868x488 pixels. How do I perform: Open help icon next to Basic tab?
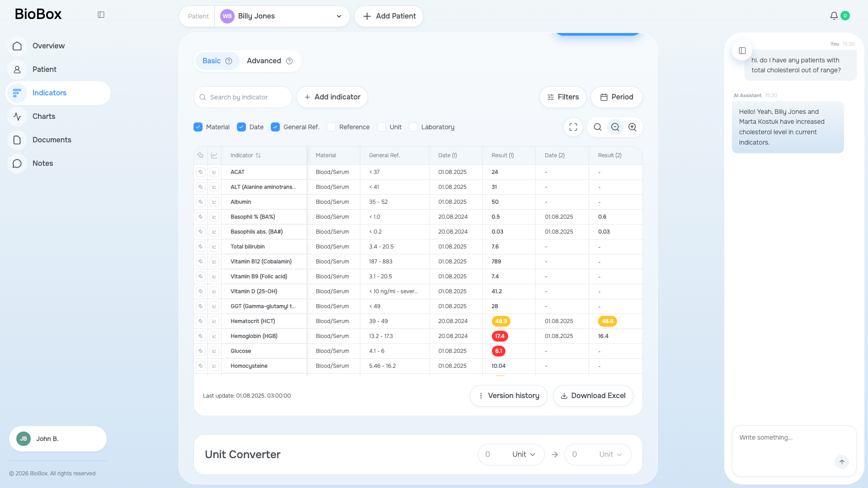229,61
